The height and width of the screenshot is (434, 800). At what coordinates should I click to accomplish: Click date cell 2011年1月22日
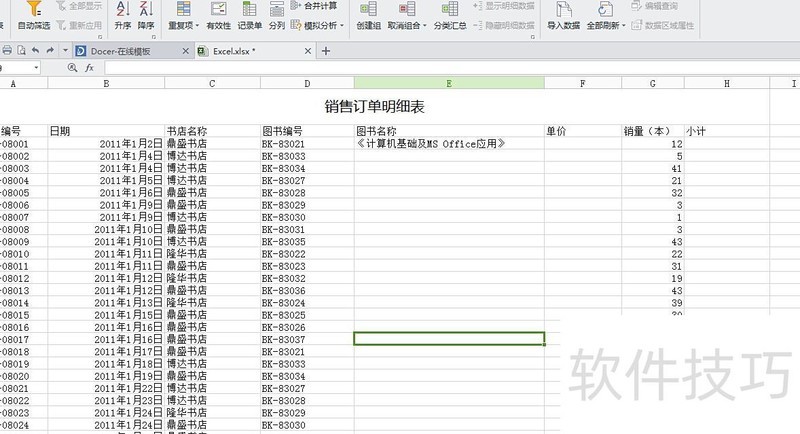(106, 389)
